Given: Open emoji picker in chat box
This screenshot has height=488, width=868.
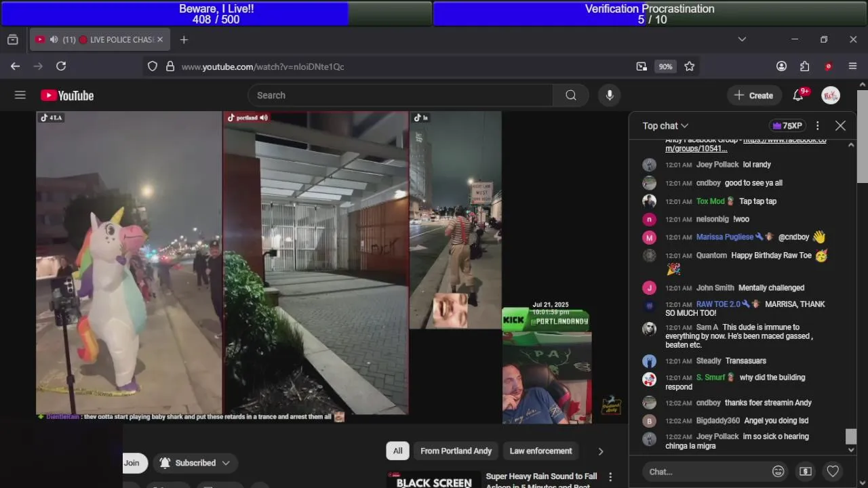Looking at the screenshot, I should pyautogui.click(x=778, y=471).
